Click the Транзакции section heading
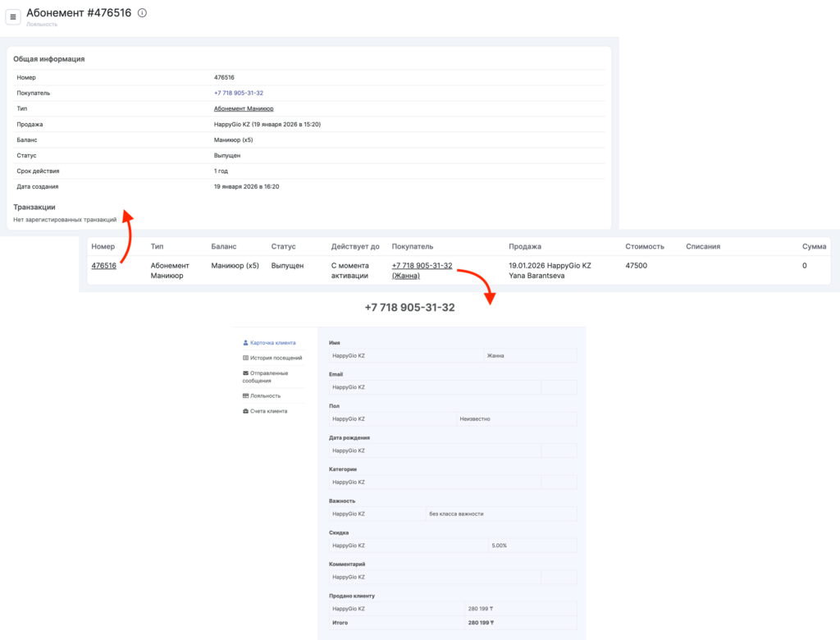 (x=34, y=207)
